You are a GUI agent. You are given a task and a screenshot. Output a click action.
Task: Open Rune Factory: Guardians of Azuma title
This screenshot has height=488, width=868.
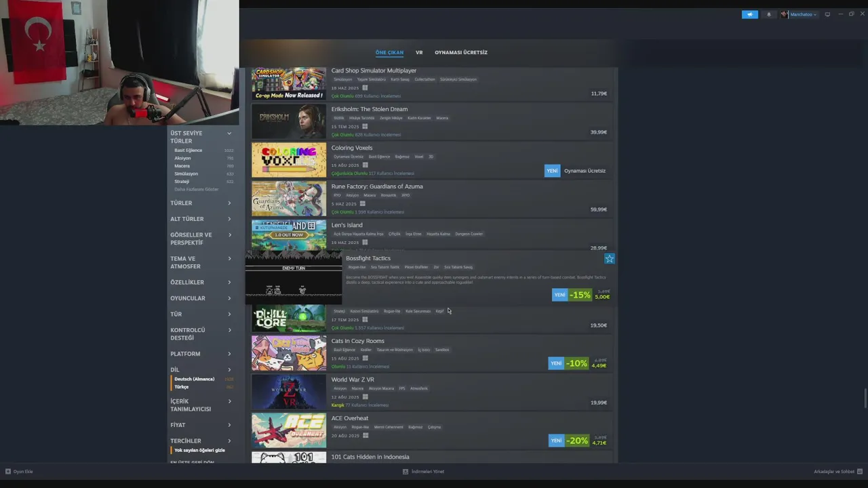coord(377,186)
